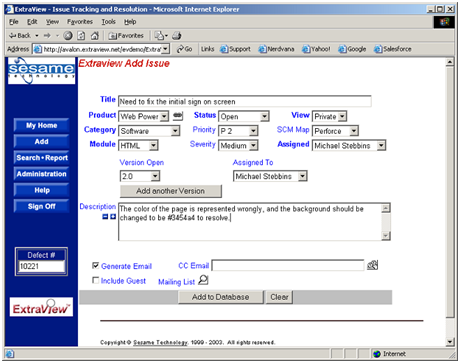
Task: Click the Print toolbar icon
Action: coord(177,35)
